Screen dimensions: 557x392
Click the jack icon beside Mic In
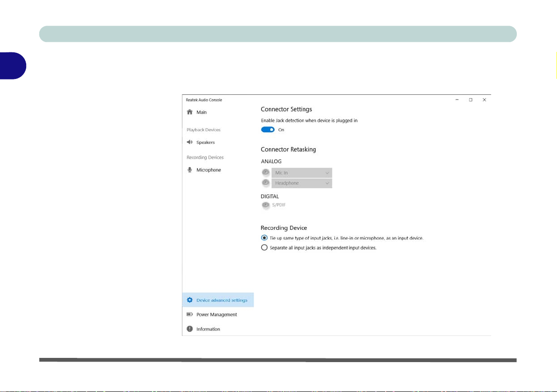tap(266, 173)
